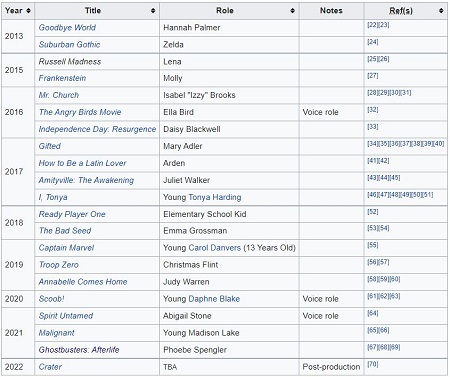450x377 pixels.
Task: Open Independence Day: Resurgence link
Action: pyautogui.click(x=97, y=129)
